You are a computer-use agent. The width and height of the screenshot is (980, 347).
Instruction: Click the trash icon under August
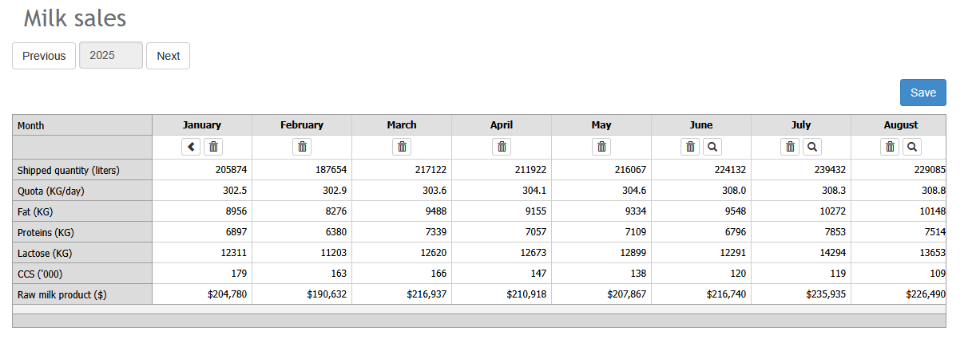pyautogui.click(x=891, y=147)
